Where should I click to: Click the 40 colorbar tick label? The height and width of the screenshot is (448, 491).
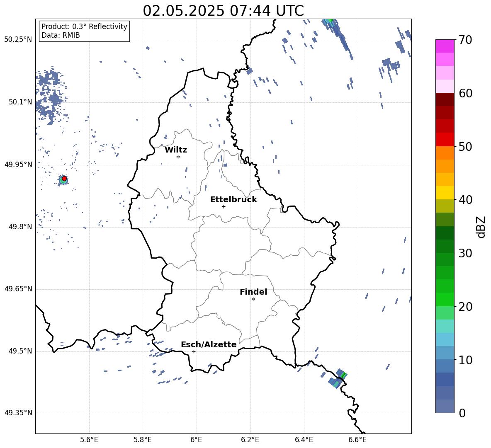pyautogui.click(x=465, y=200)
